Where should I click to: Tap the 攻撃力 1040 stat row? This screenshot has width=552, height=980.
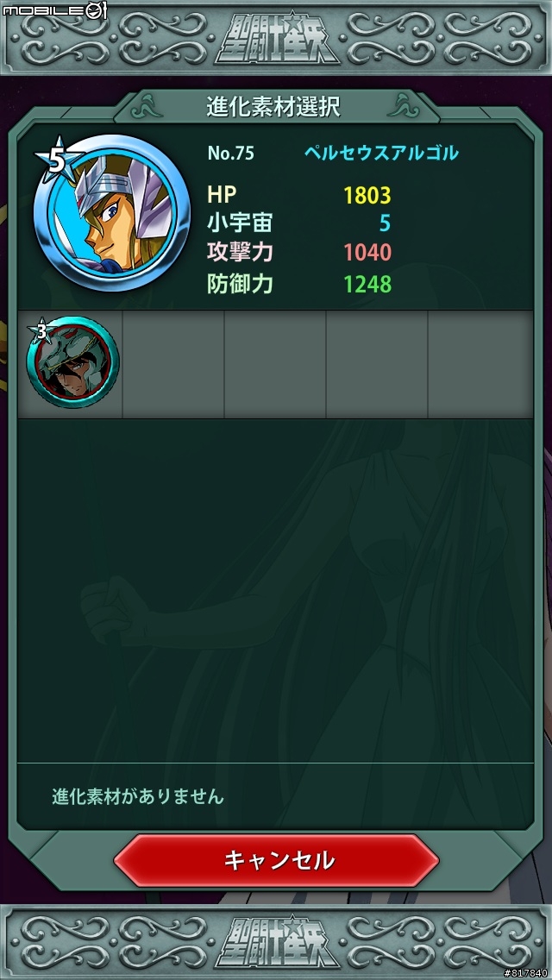[x=299, y=253]
